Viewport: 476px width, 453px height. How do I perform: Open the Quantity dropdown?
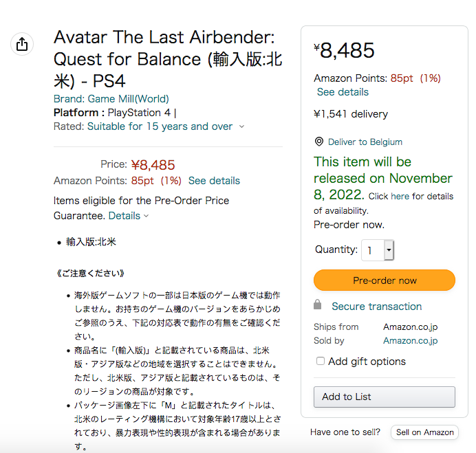(378, 250)
